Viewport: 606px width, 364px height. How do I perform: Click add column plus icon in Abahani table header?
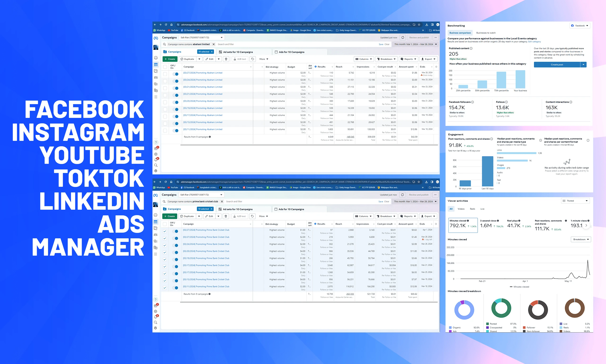436,67
